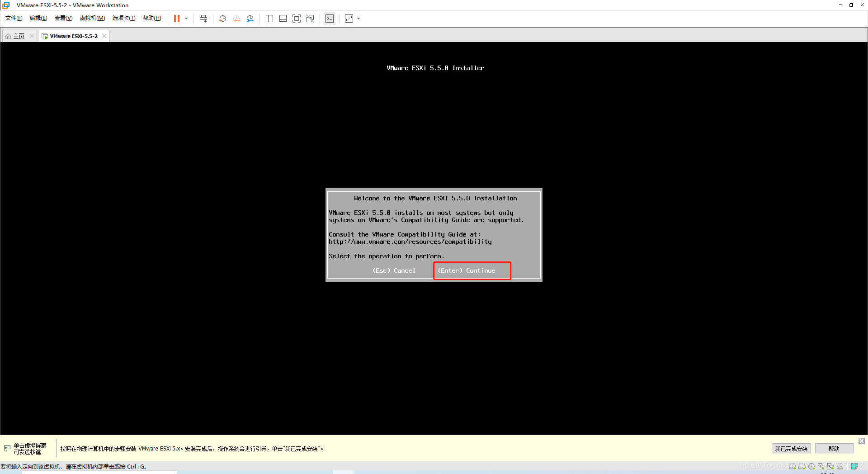Expand the stretch display dropdown arrow
Screen dimensions: 868x474
(359, 19)
